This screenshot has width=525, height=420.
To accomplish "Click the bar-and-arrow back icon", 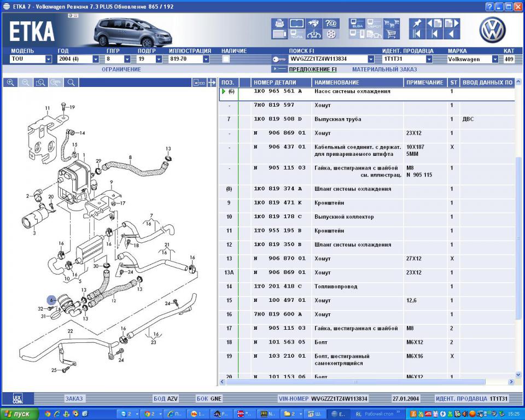I will pos(435,34).
